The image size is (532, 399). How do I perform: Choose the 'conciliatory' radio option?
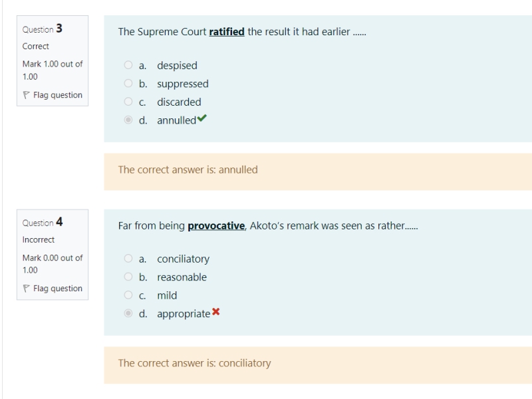(x=128, y=259)
